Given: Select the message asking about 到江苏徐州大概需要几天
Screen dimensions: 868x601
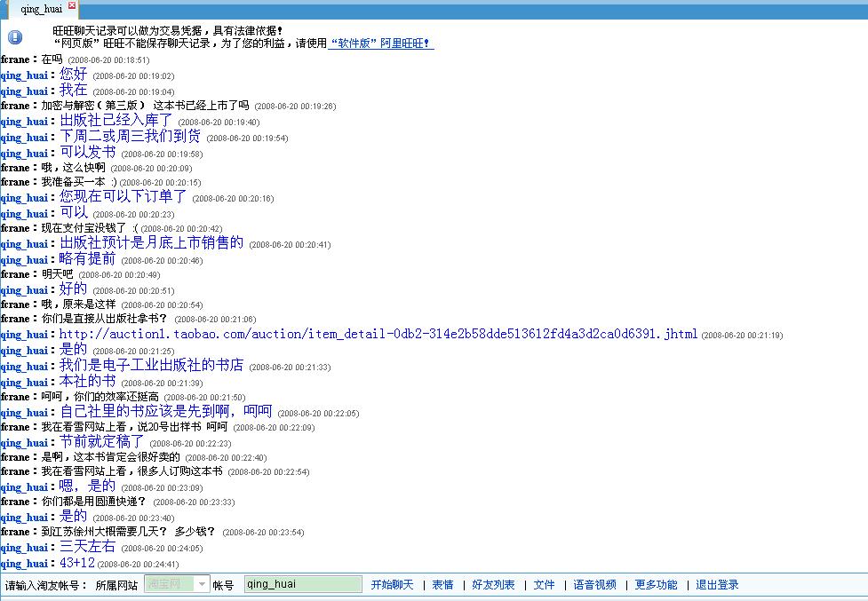Looking at the screenshot, I should (128, 532).
